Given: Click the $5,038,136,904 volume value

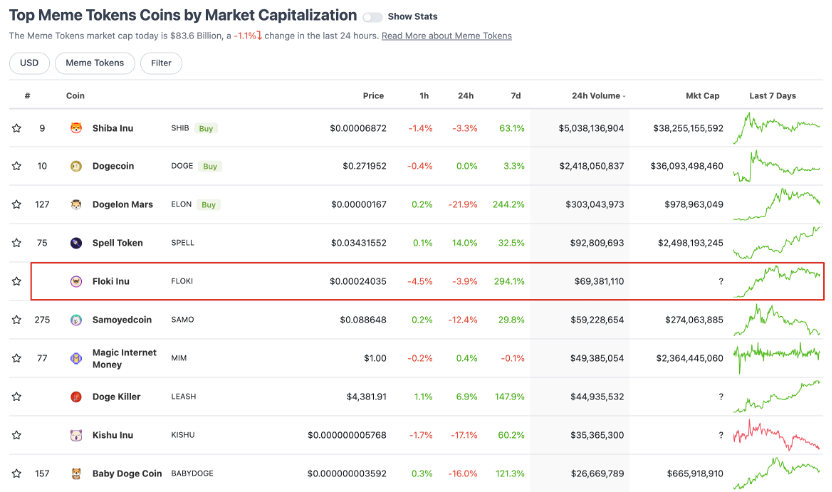Looking at the screenshot, I should pyautogui.click(x=591, y=128).
